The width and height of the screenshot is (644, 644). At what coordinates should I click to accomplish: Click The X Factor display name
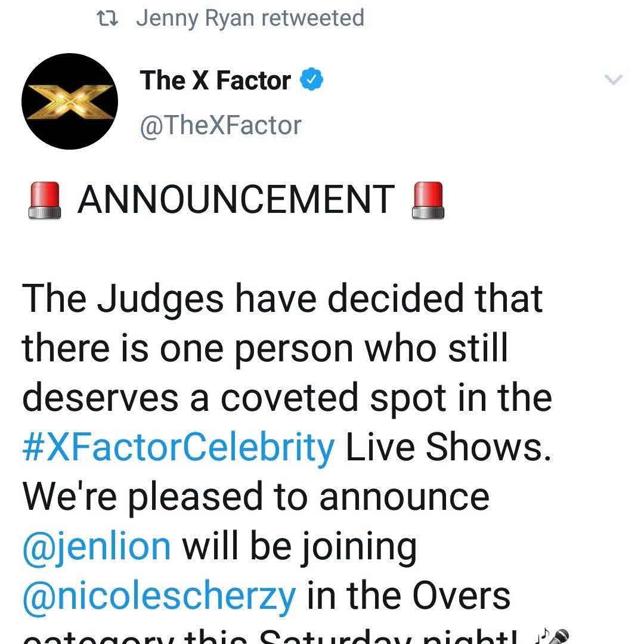click(x=216, y=80)
